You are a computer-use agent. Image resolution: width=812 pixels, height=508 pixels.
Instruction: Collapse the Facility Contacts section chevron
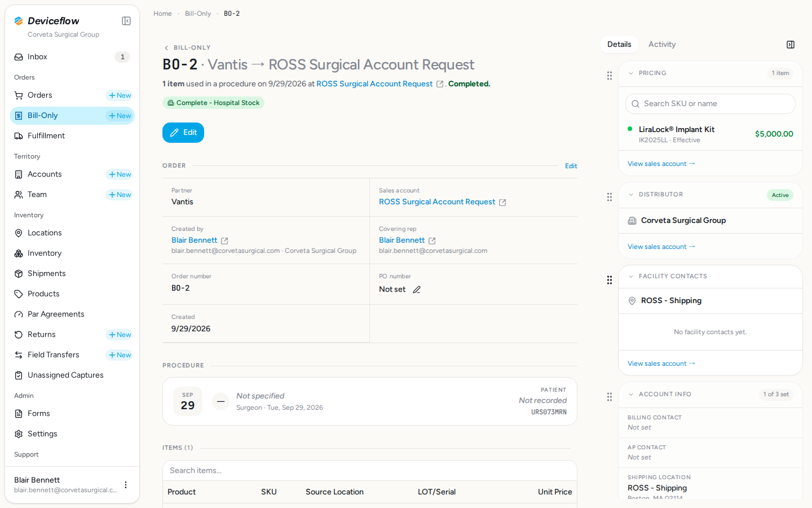pyautogui.click(x=631, y=277)
